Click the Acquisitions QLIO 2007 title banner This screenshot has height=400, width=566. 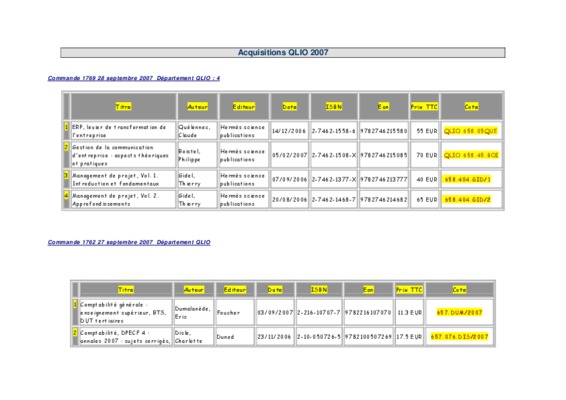(x=283, y=52)
